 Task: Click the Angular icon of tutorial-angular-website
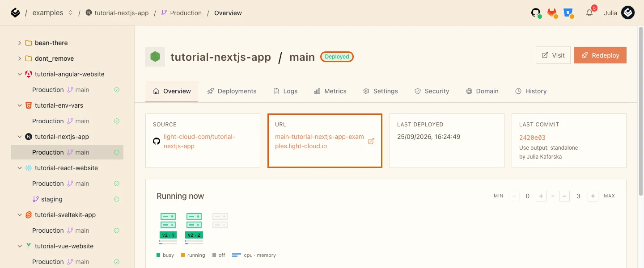pos(29,74)
